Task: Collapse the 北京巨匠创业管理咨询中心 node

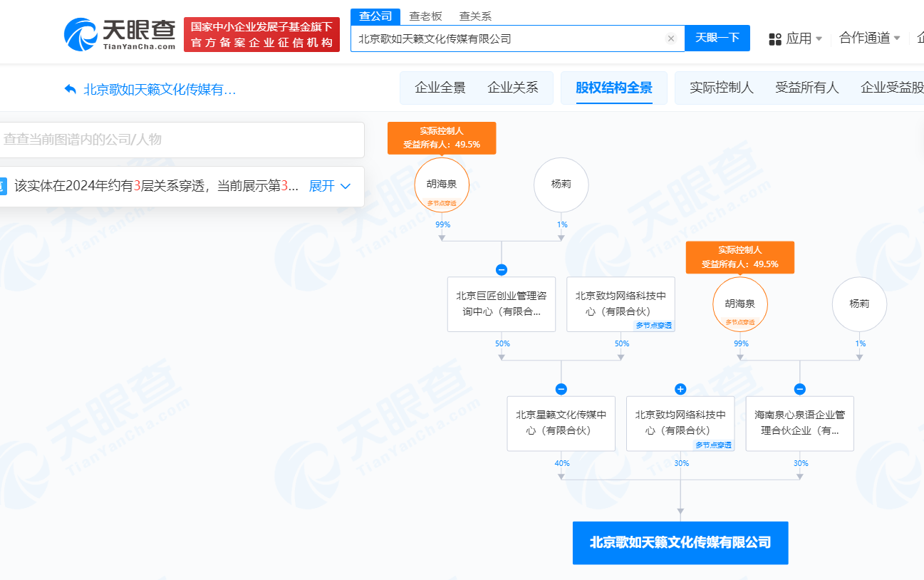Action: pyautogui.click(x=502, y=269)
